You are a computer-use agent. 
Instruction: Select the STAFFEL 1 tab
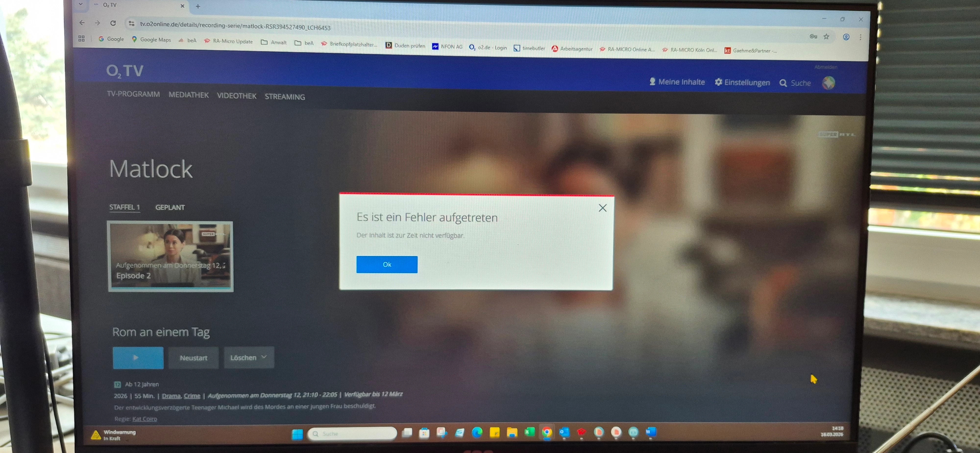124,207
